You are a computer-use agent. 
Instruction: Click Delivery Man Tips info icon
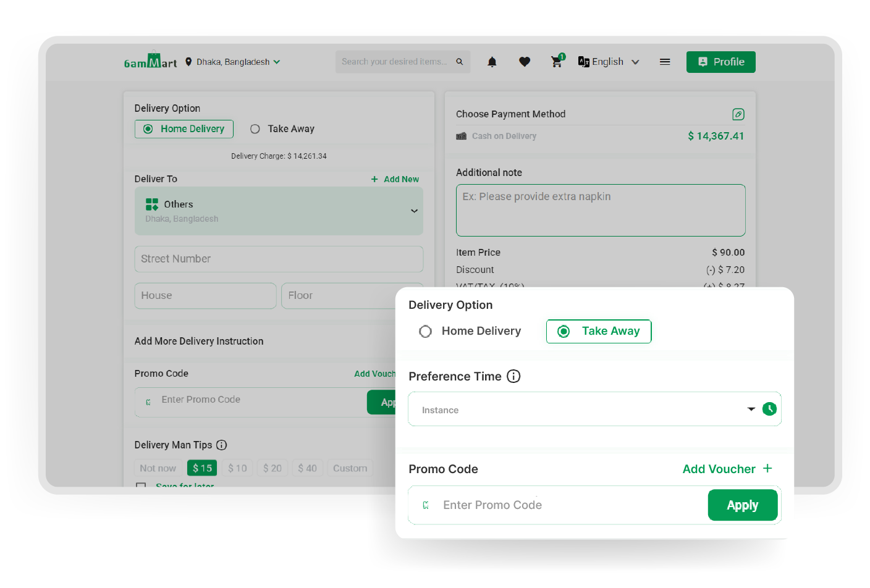[x=222, y=445]
